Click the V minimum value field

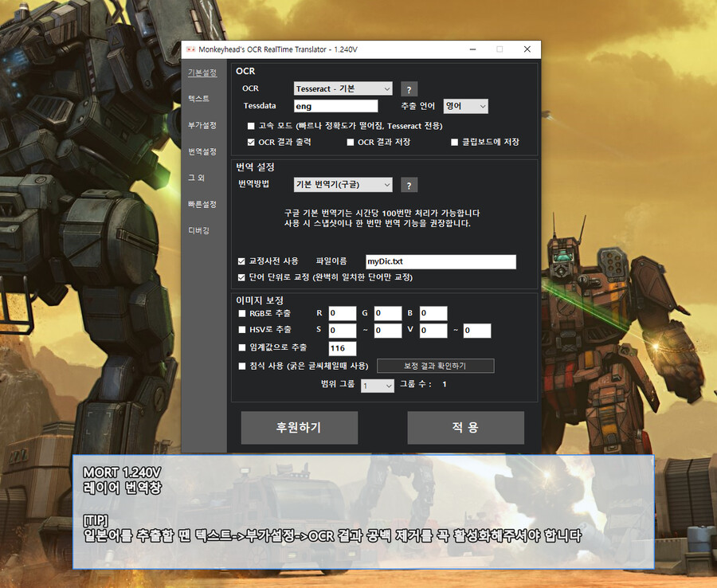pos(433,330)
